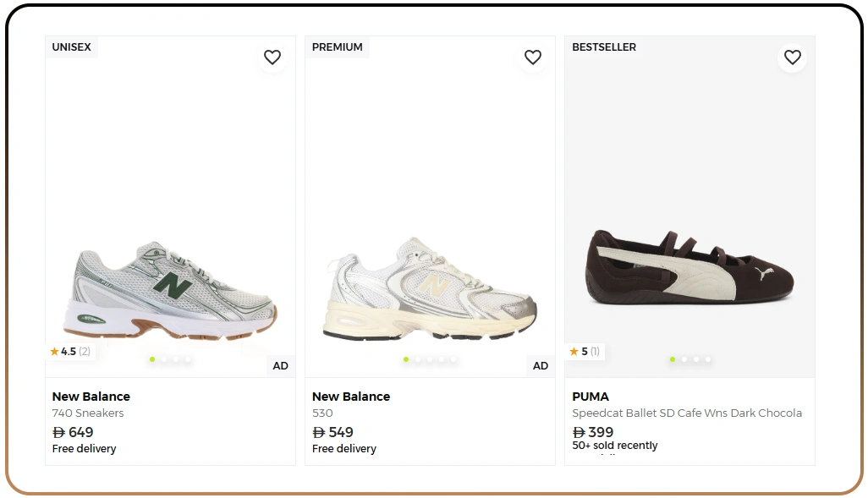Screen dimensions: 868x498
Task: Favorite the PUMA Speedcat Ballet shoe
Action: pos(792,57)
